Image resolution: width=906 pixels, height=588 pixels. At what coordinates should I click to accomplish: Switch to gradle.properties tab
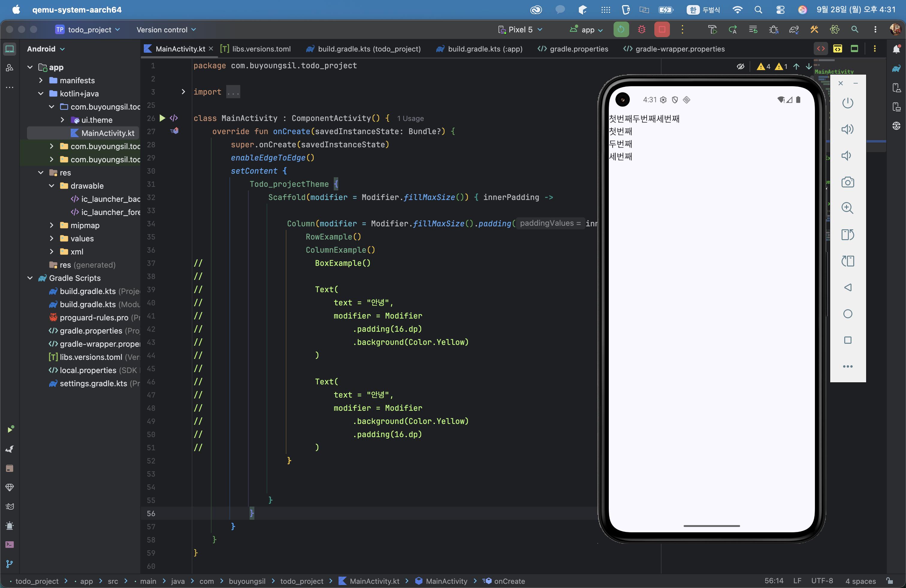coord(573,49)
